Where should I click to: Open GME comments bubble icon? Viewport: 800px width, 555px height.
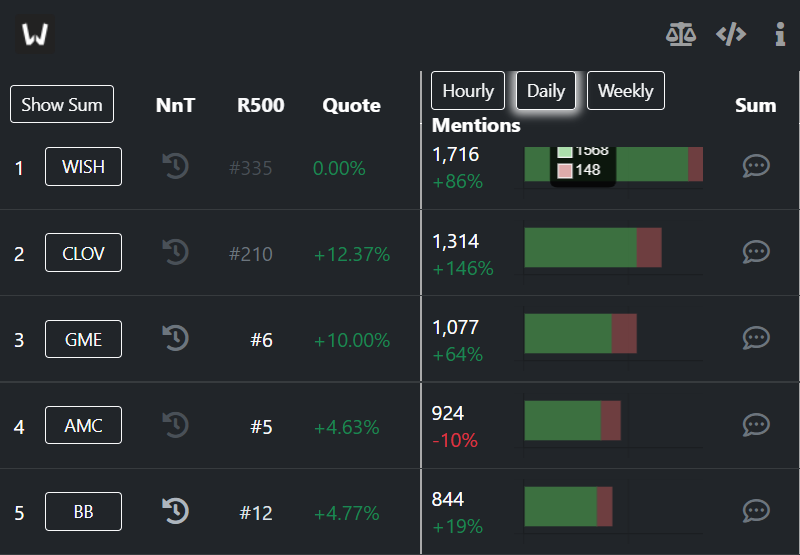[x=756, y=338]
